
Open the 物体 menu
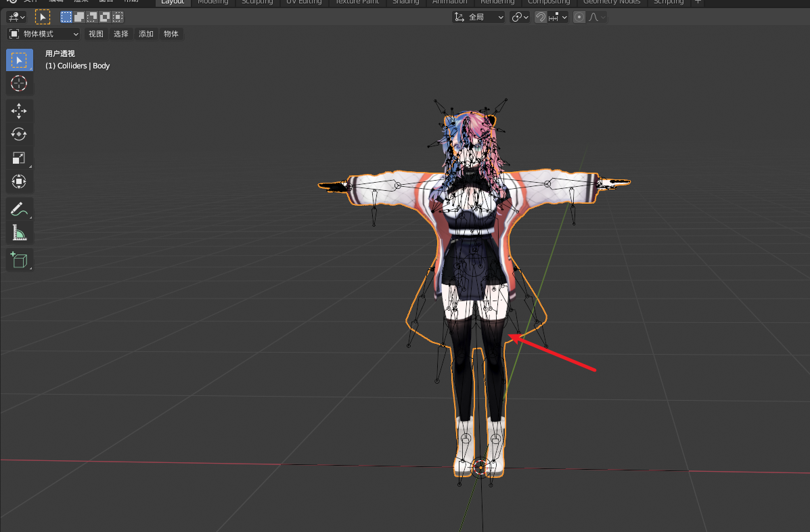click(171, 34)
